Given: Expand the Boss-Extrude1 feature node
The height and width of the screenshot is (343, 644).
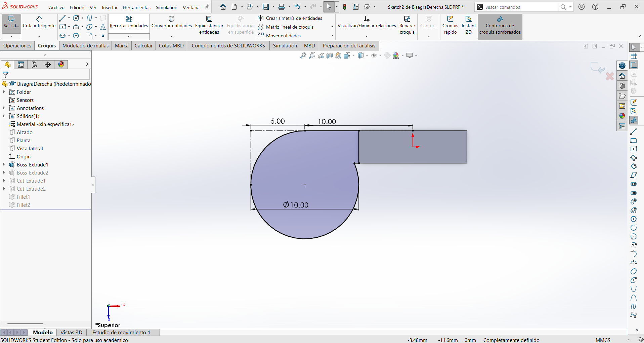Looking at the screenshot, I should (4, 164).
